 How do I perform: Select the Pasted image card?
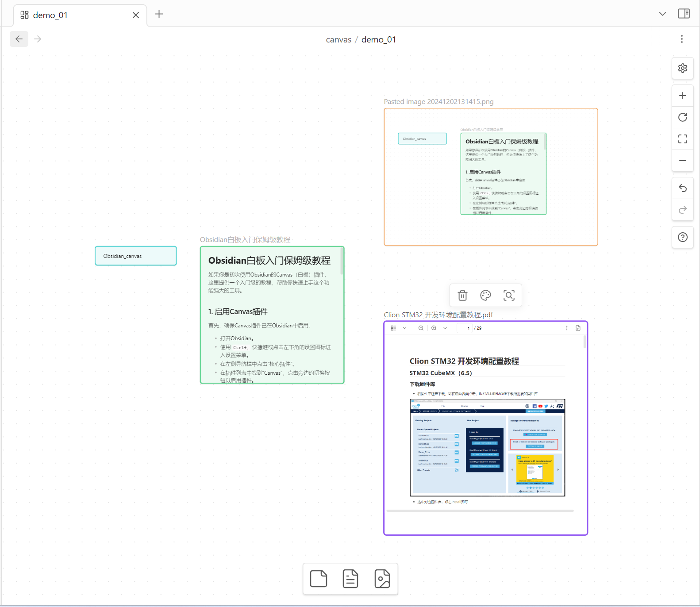click(x=491, y=177)
